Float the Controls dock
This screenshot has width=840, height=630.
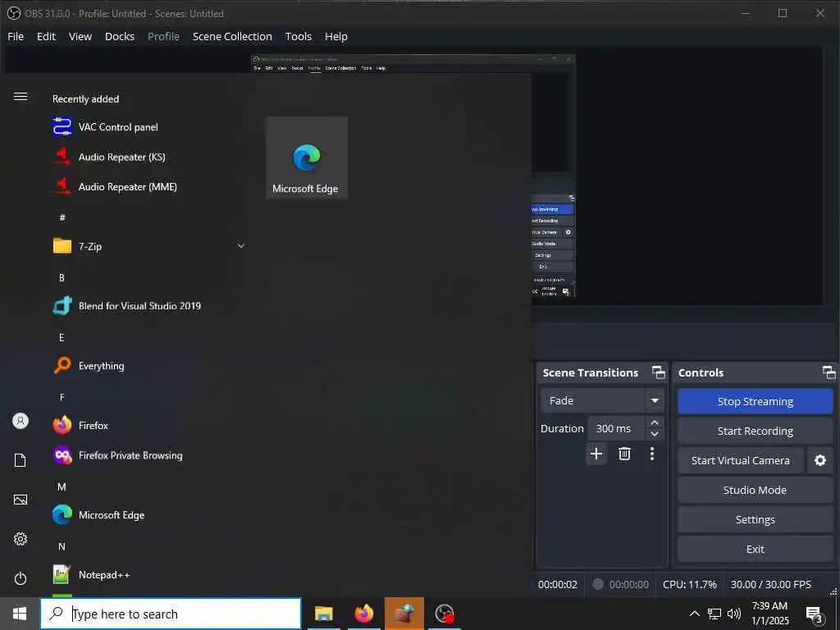coord(829,372)
